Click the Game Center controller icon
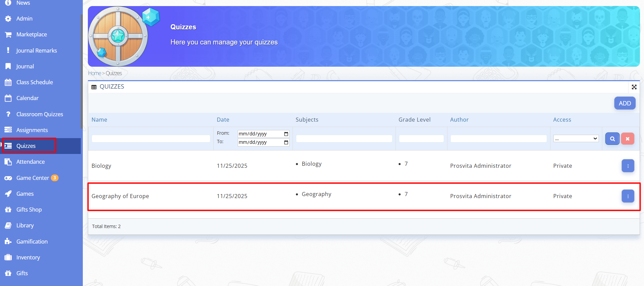The height and width of the screenshot is (286, 644). pyautogui.click(x=8, y=178)
